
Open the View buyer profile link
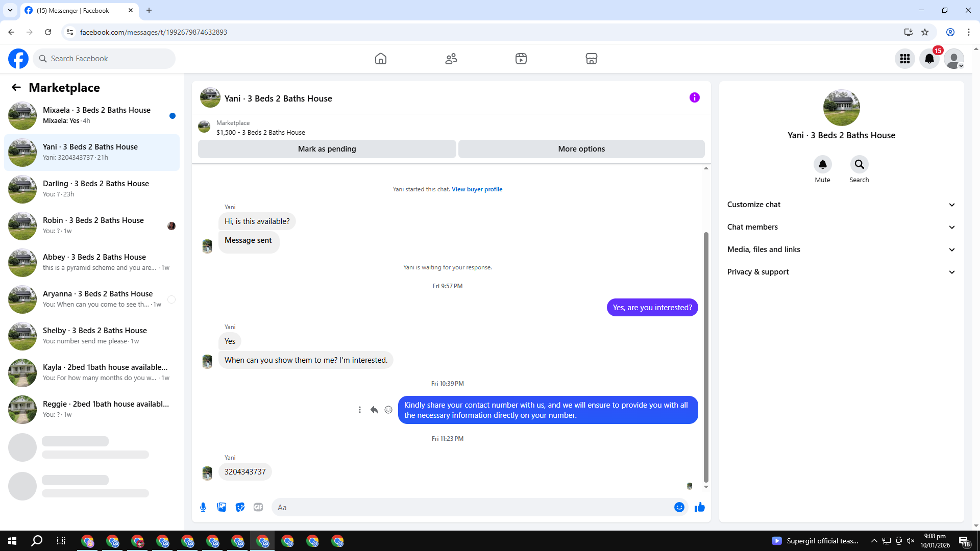pyautogui.click(x=477, y=189)
